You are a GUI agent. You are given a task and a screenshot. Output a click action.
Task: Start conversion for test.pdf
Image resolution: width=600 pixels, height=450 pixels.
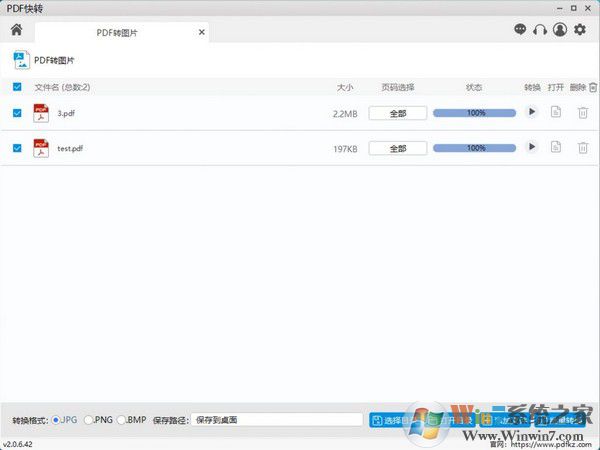(532, 147)
